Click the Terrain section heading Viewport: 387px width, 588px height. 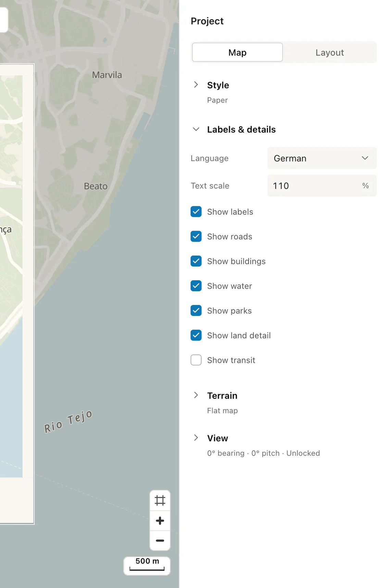tap(222, 395)
